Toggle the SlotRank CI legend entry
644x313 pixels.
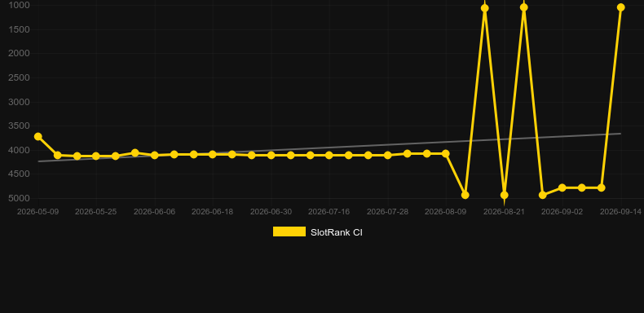click(x=317, y=232)
